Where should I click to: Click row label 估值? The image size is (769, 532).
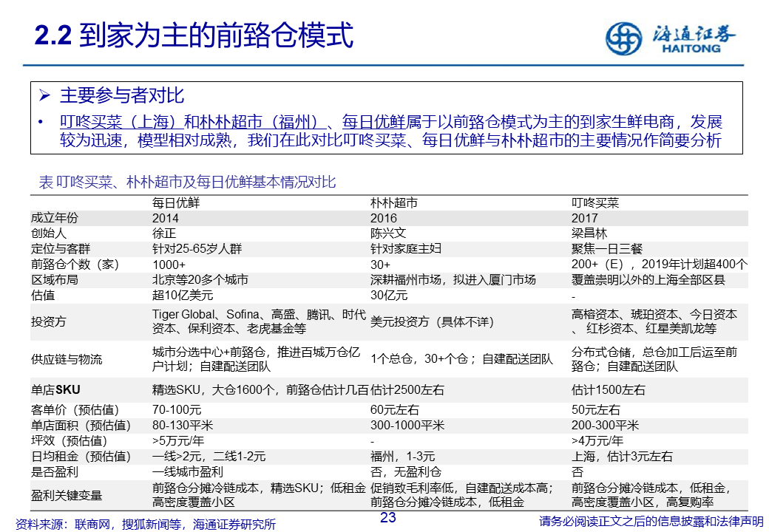tap(43, 296)
